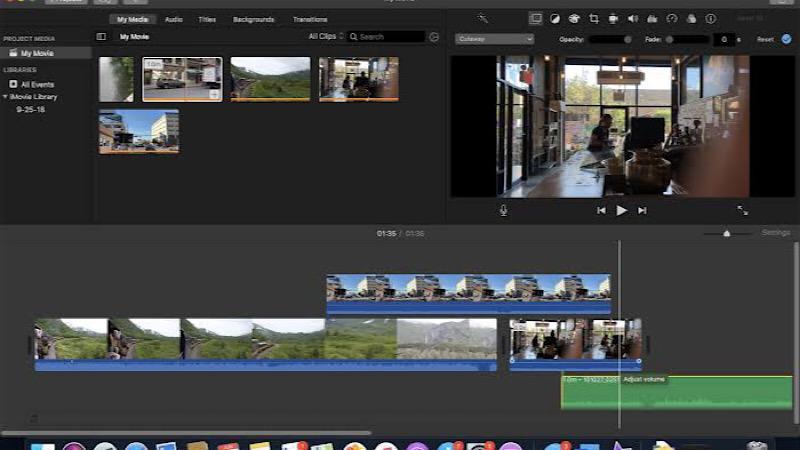800x450 pixels.
Task: Switch to the Audio tab
Action: tap(173, 19)
